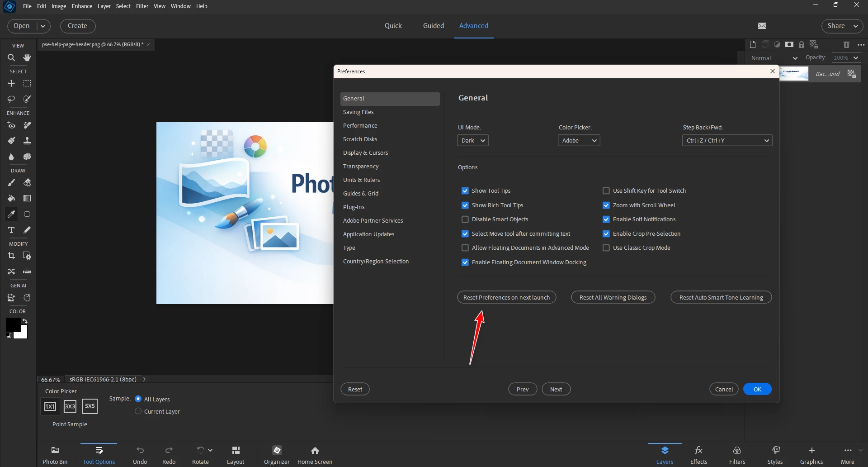The image size is (868, 467).
Task: Select Saving Files preferences category
Action: [x=390, y=112]
